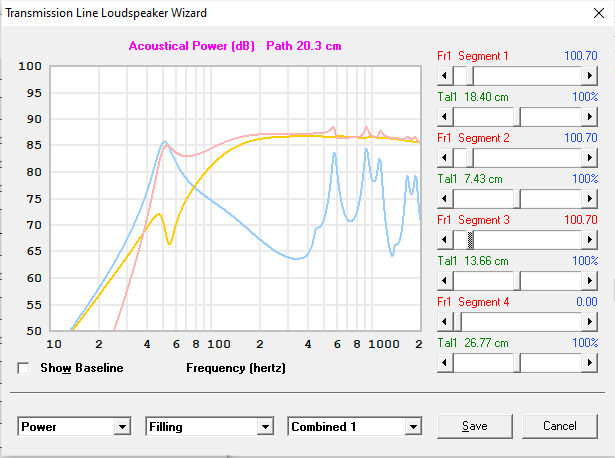Click the 100% value beside Tal1 13.66 cm
Screen dimensions: 615x458
[x=585, y=261]
